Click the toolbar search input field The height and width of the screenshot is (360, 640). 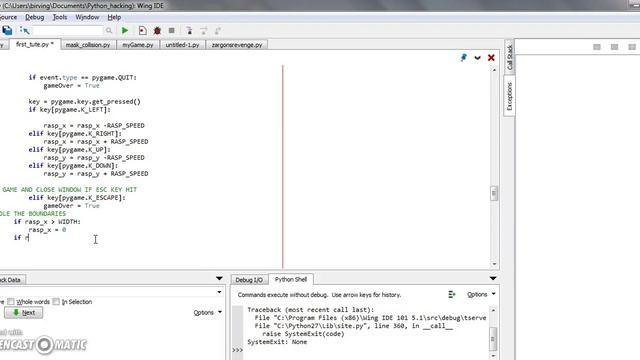(x=67, y=31)
